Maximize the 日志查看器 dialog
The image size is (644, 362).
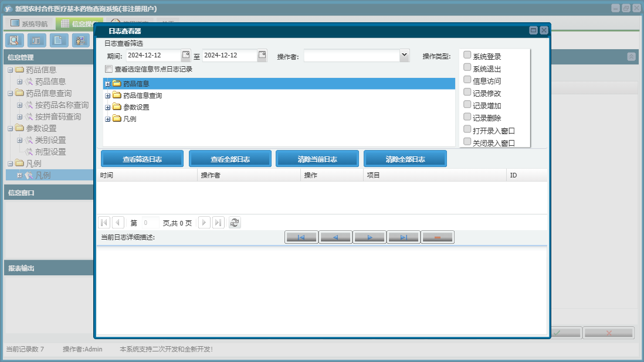[x=533, y=30]
